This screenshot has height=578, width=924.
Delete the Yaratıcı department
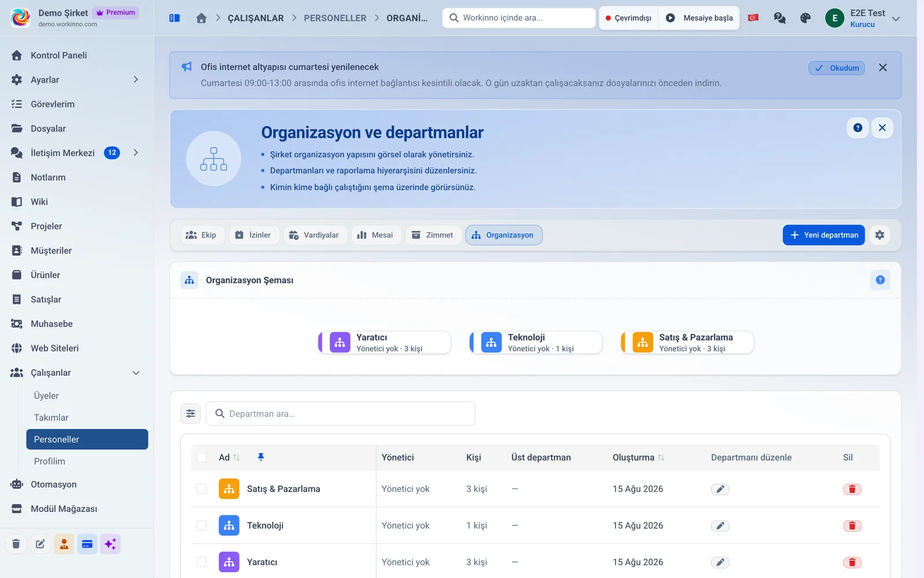pyautogui.click(x=852, y=562)
